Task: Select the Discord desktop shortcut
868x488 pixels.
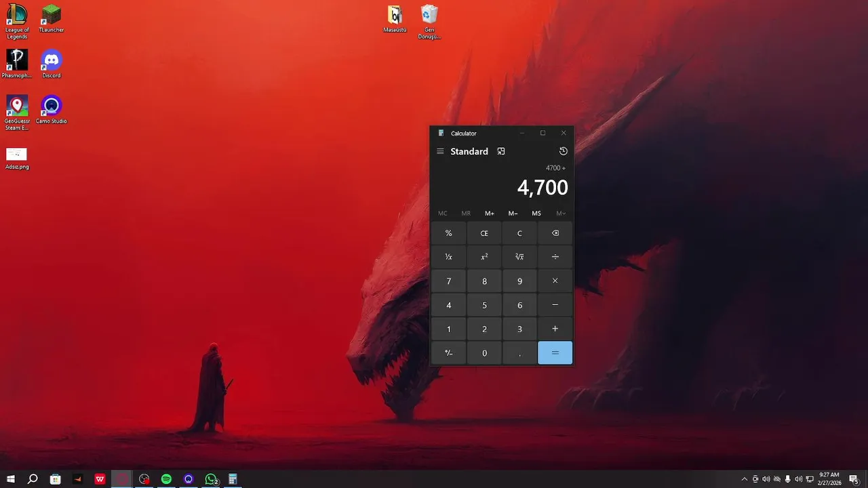Action: (51, 64)
